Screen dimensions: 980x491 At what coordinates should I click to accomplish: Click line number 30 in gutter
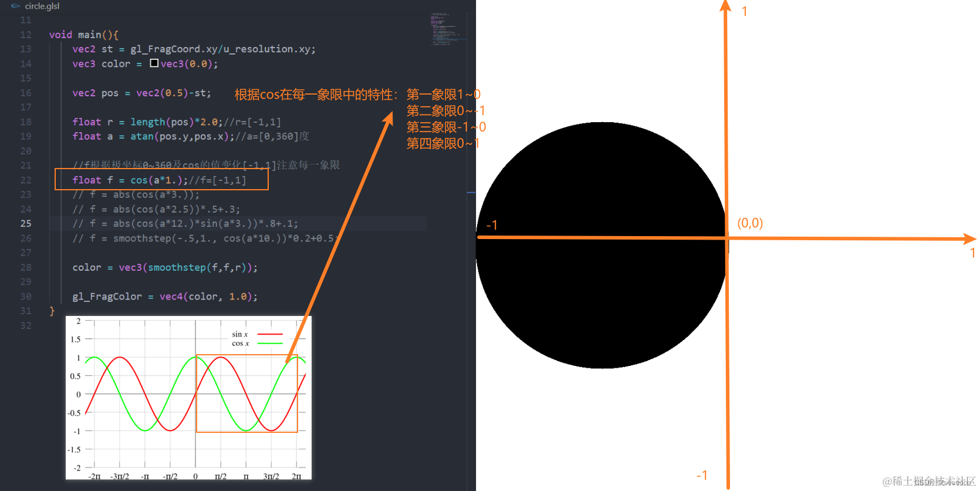pos(26,297)
